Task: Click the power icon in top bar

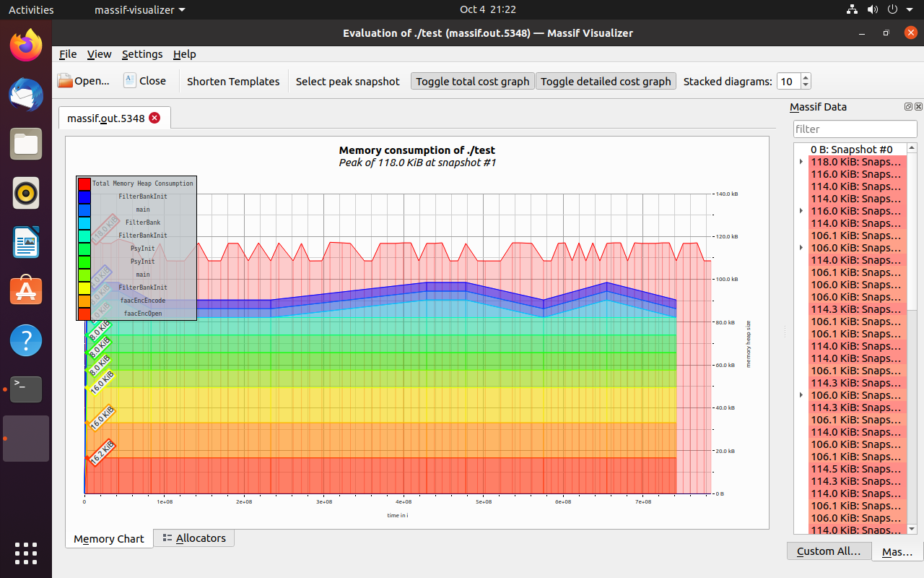Action: 892,9
